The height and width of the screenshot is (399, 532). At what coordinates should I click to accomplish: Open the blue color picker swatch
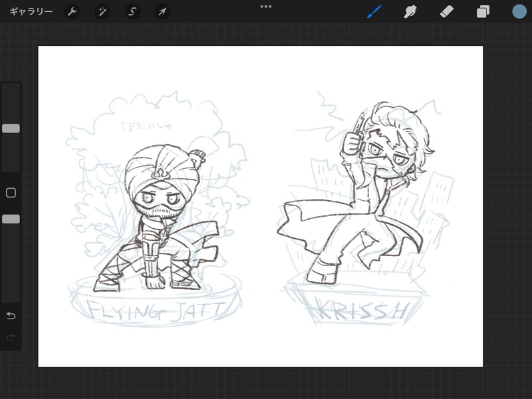(x=519, y=11)
